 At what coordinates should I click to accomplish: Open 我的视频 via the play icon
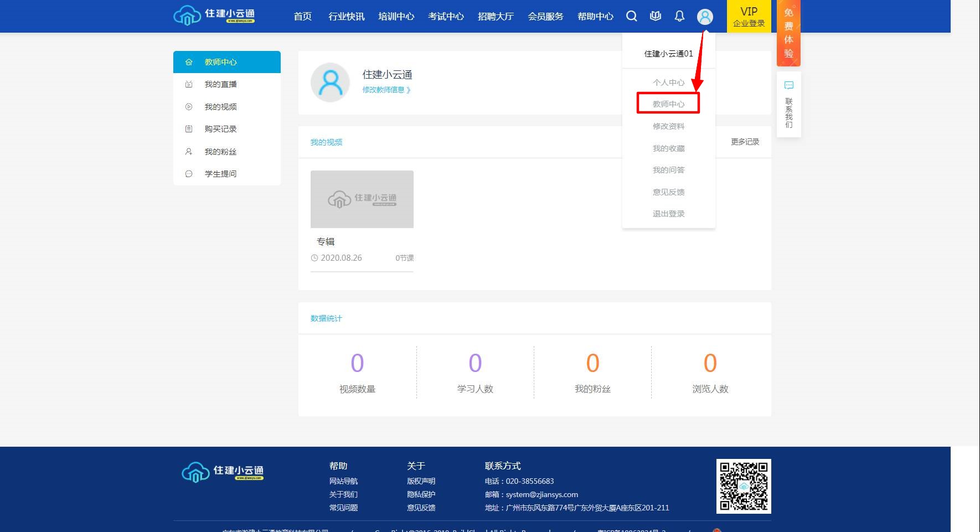188,107
